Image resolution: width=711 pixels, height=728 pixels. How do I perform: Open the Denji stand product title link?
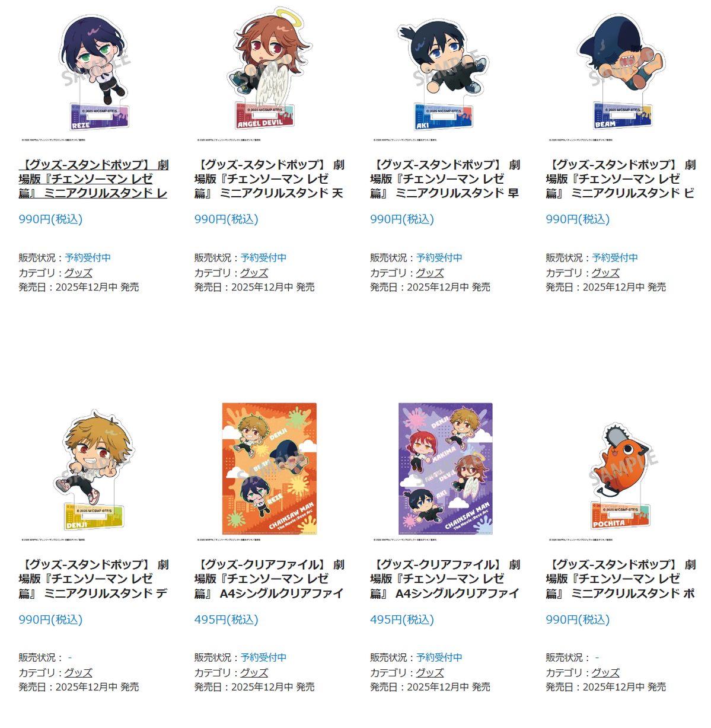point(94,579)
